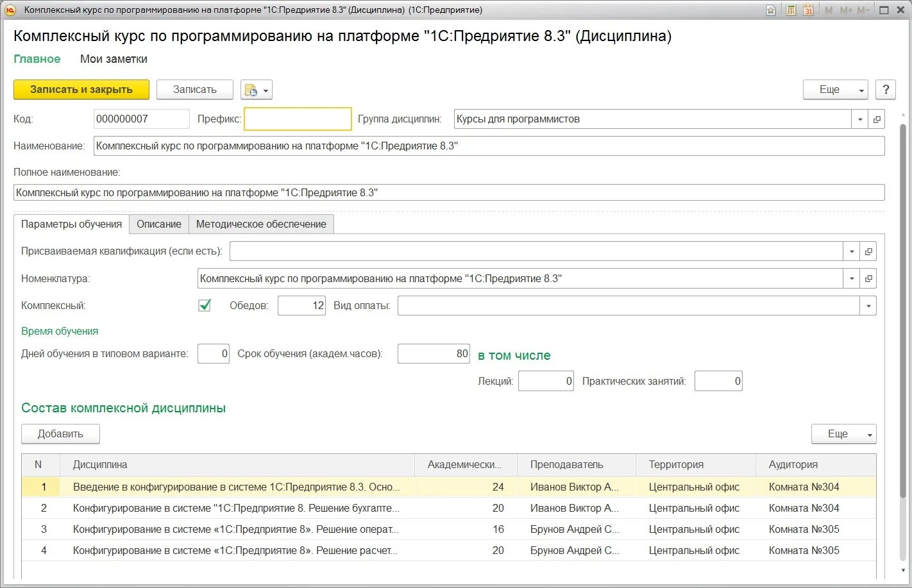Select the Параметры обучения tab

point(71,224)
